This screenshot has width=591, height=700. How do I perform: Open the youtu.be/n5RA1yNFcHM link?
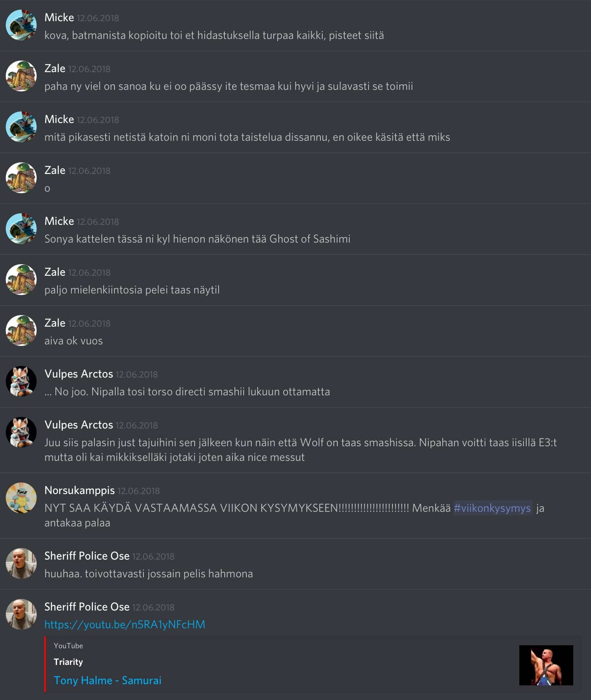(x=125, y=624)
